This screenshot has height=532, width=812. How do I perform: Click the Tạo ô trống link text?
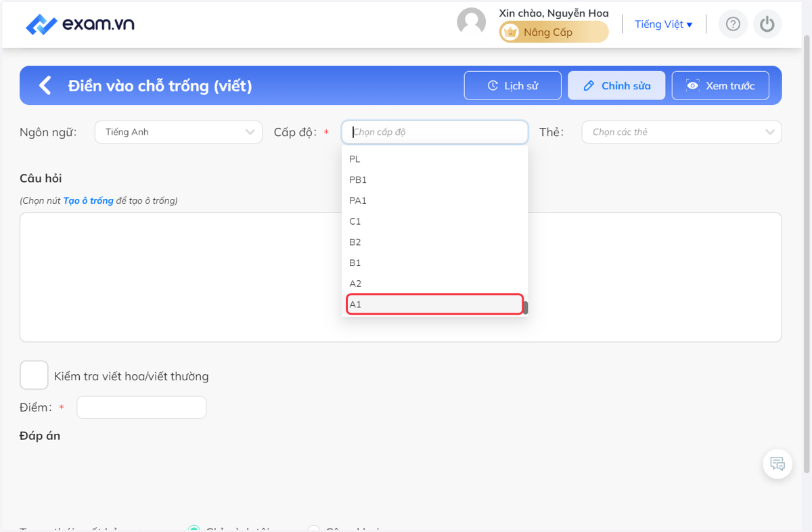pyautogui.click(x=88, y=201)
